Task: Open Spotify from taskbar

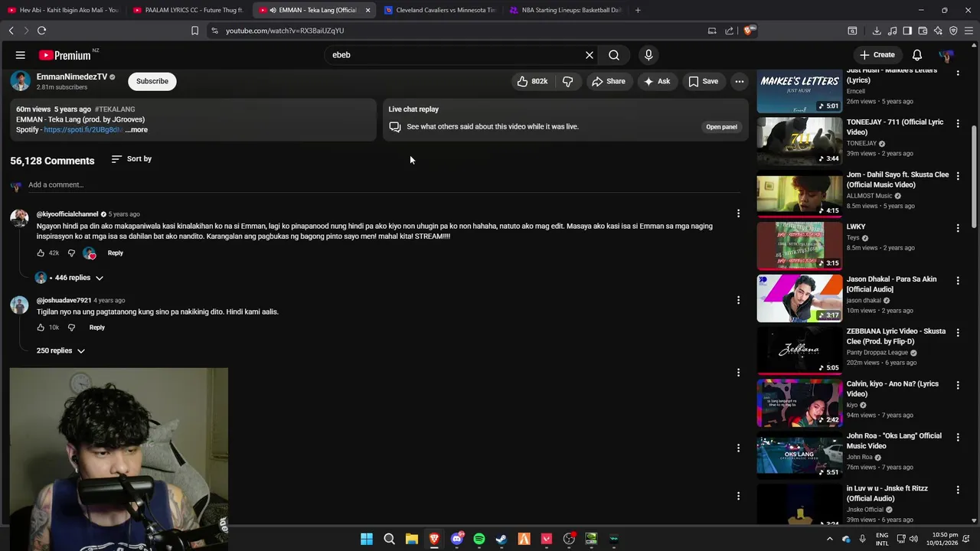Action: 479,539
